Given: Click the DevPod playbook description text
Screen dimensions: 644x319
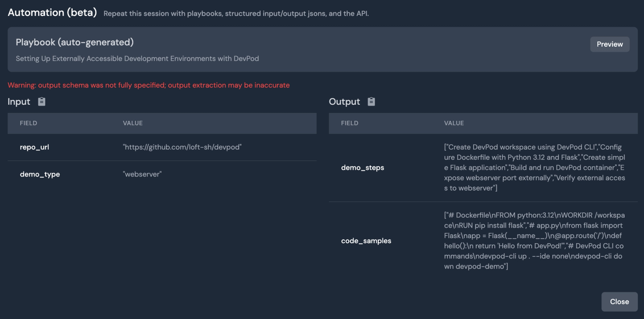Looking at the screenshot, I should [x=137, y=58].
